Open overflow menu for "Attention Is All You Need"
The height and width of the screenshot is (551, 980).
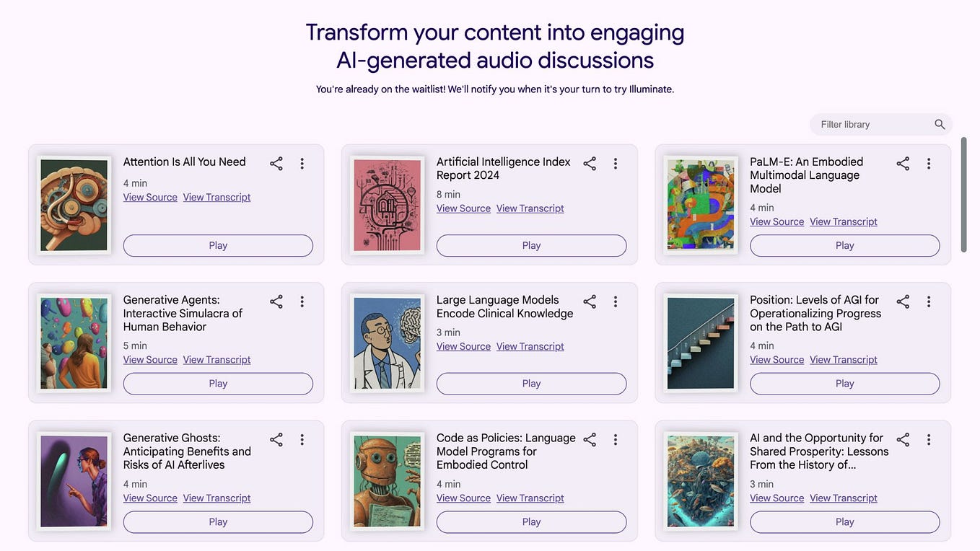302,163
